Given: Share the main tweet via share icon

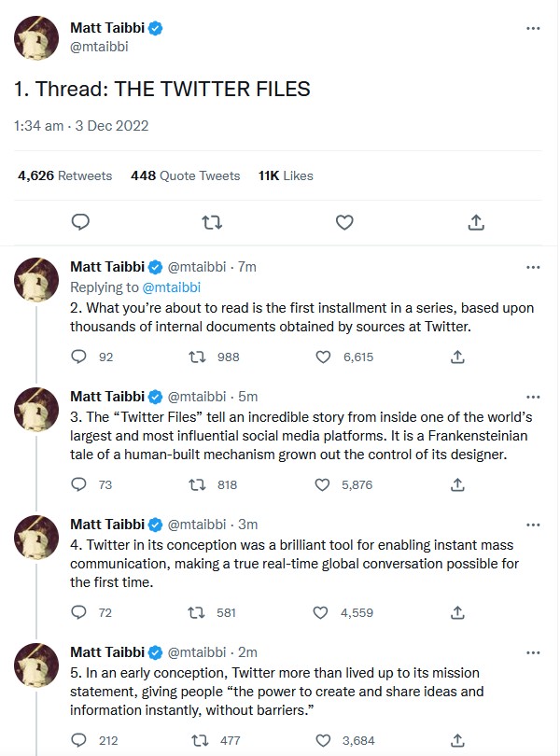Looking at the screenshot, I should pos(476,222).
